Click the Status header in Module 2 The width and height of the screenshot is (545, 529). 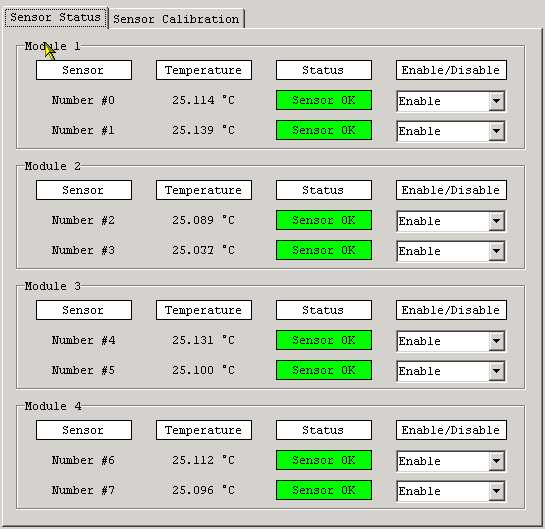tap(324, 190)
